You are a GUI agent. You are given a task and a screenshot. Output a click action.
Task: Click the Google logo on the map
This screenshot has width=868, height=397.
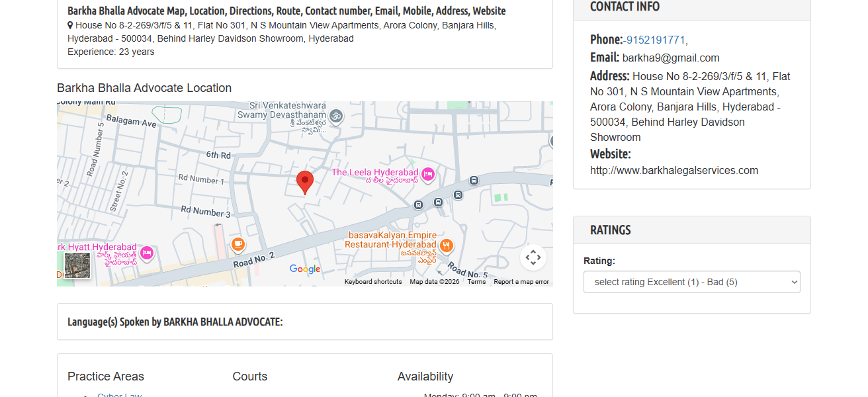coord(305,269)
